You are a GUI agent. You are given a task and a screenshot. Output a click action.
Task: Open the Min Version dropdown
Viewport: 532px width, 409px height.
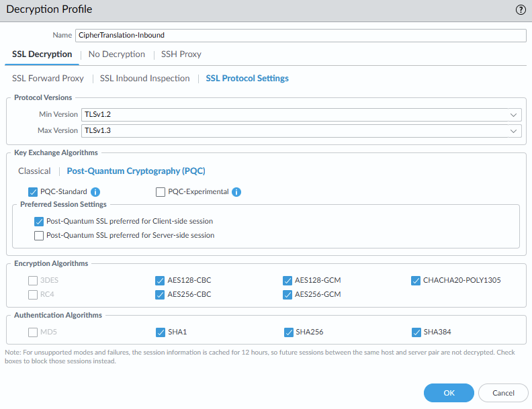click(301, 115)
